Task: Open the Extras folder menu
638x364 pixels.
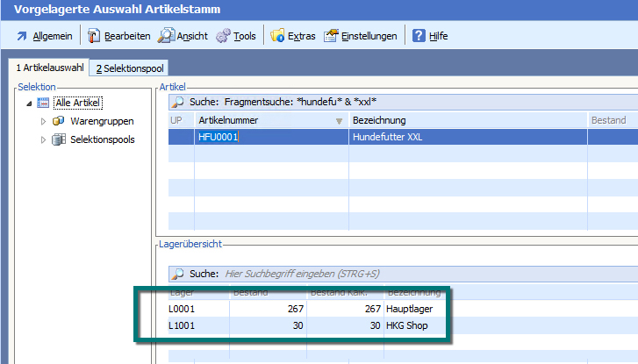Action: 278,36
